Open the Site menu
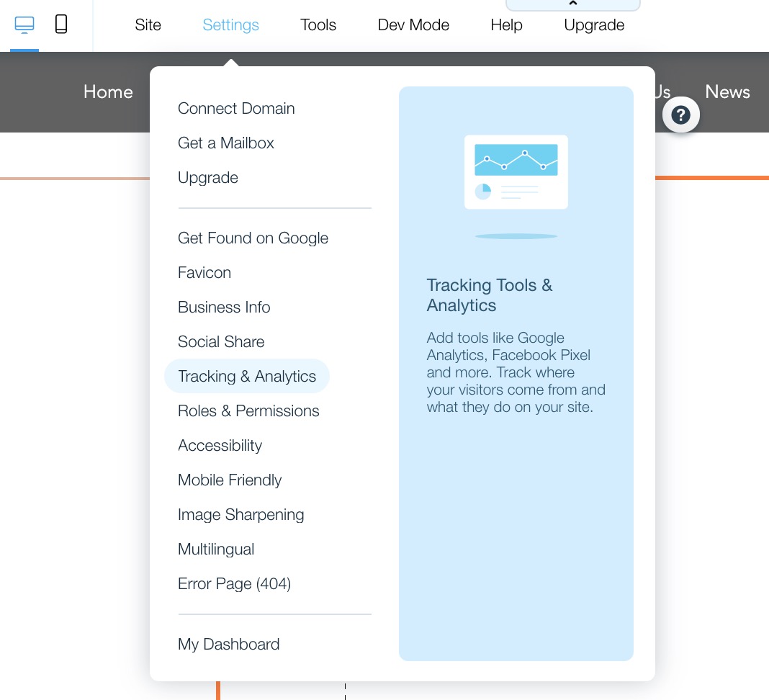 pyautogui.click(x=148, y=25)
